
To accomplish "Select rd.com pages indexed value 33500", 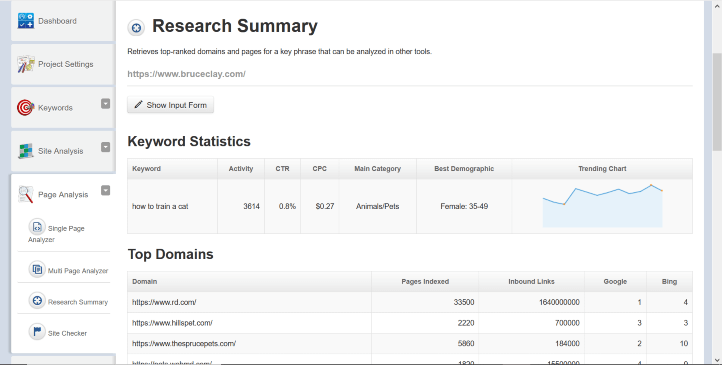I will point(464,302).
